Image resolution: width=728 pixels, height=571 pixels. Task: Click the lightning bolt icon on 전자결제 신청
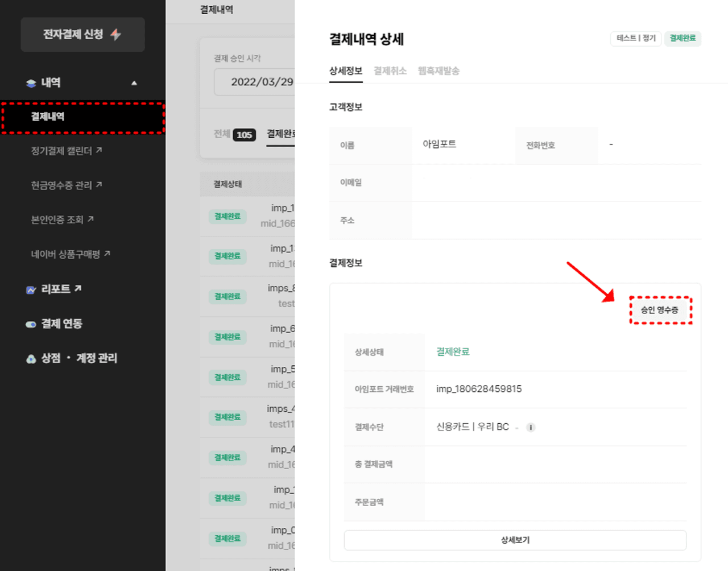click(x=116, y=35)
